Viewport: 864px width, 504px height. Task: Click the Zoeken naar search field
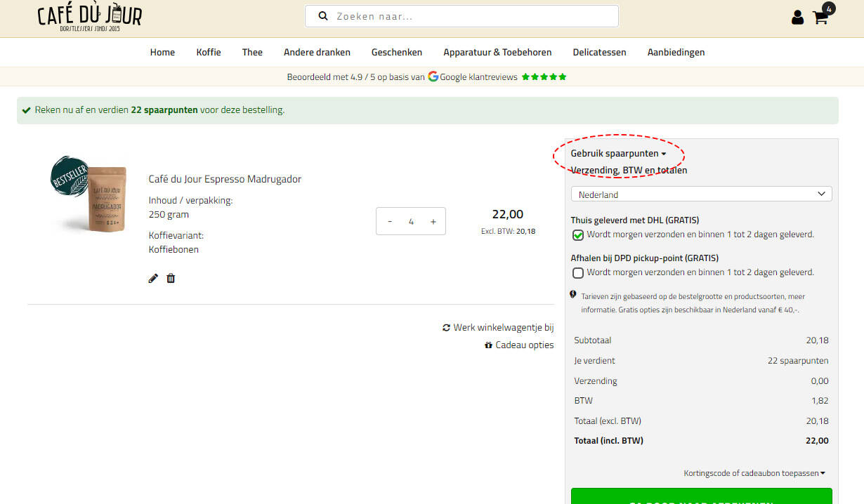(x=471, y=16)
